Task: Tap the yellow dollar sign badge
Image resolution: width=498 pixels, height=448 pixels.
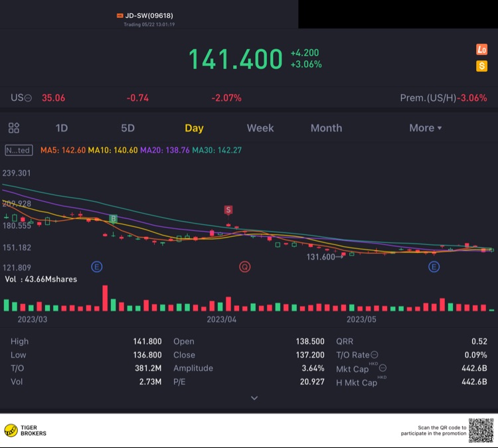Action: [x=481, y=66]
